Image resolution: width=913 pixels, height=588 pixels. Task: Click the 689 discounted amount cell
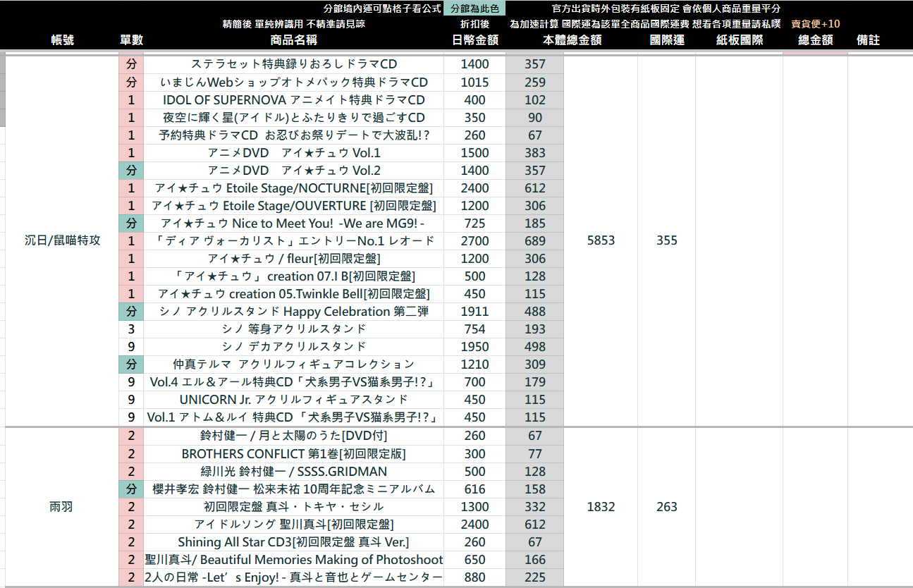click(x=535, y=241)
